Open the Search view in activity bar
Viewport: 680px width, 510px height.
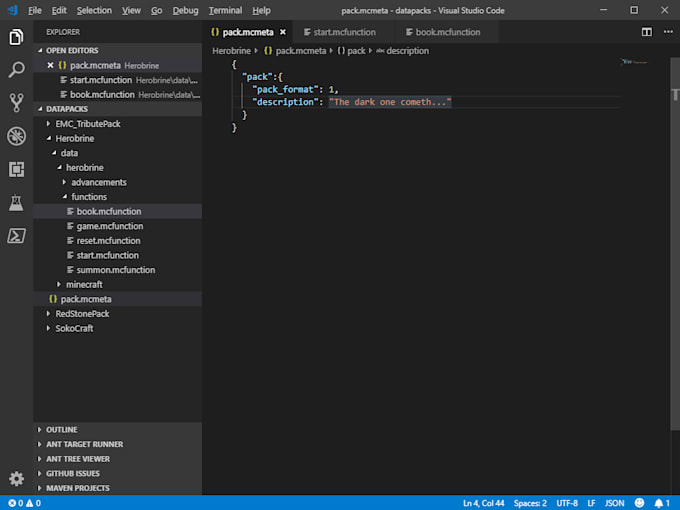(16, 70)
